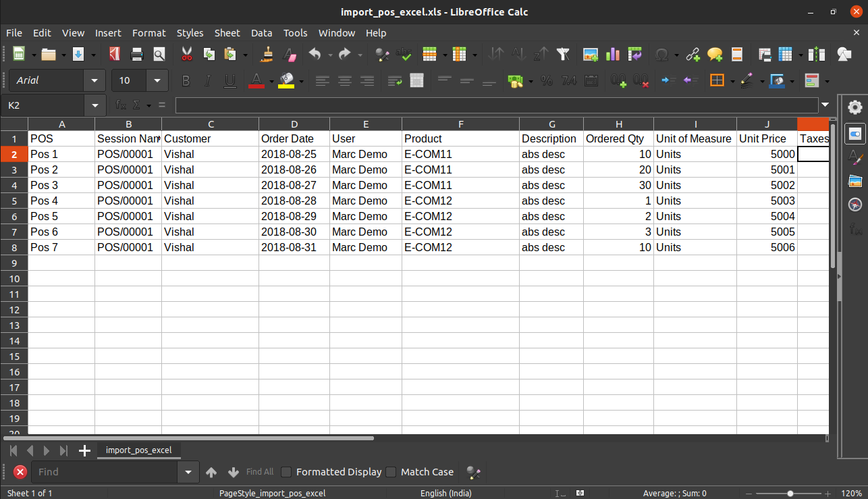
Task: Close the Find toolbar
Action: (x=20, y=472)
